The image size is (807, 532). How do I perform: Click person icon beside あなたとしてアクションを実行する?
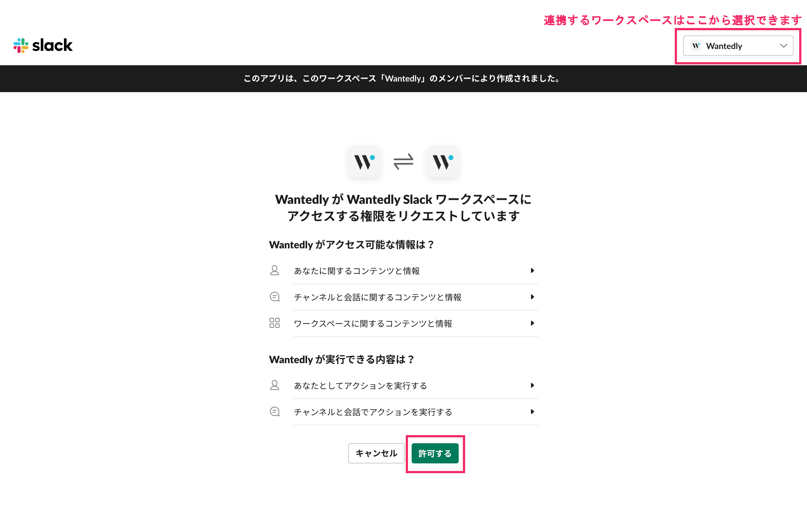point(274,386)
